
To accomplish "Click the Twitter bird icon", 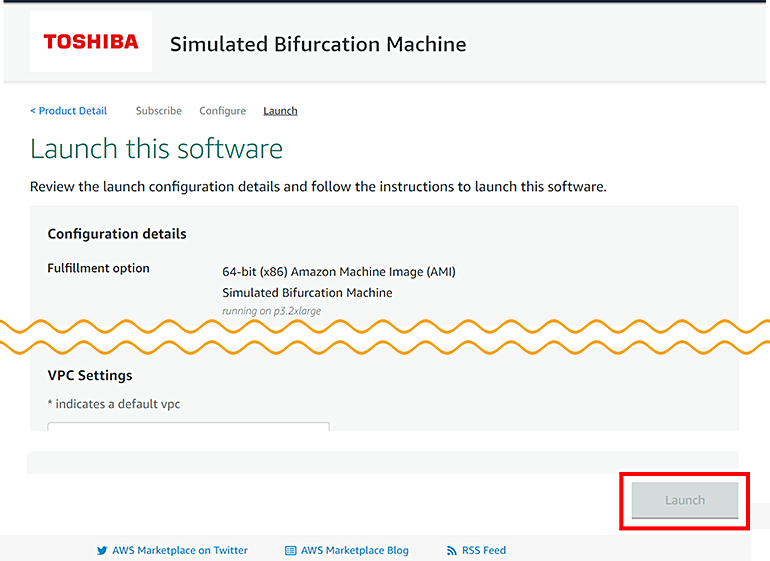I will click(x=102, y=551).
